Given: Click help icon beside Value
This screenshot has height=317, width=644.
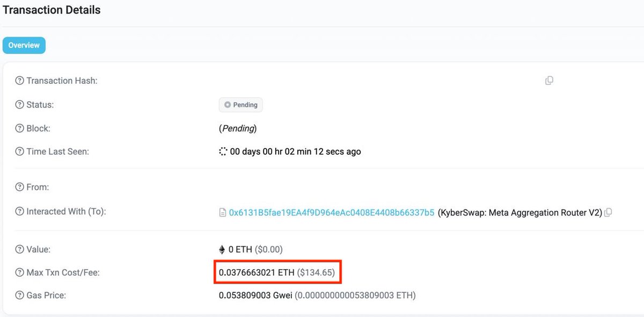Looking at the screenshot, I should click(19, 249).
